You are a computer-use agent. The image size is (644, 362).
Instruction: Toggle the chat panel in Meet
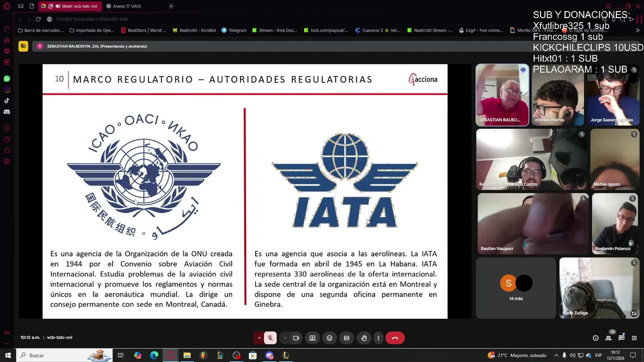click(621, 338)
